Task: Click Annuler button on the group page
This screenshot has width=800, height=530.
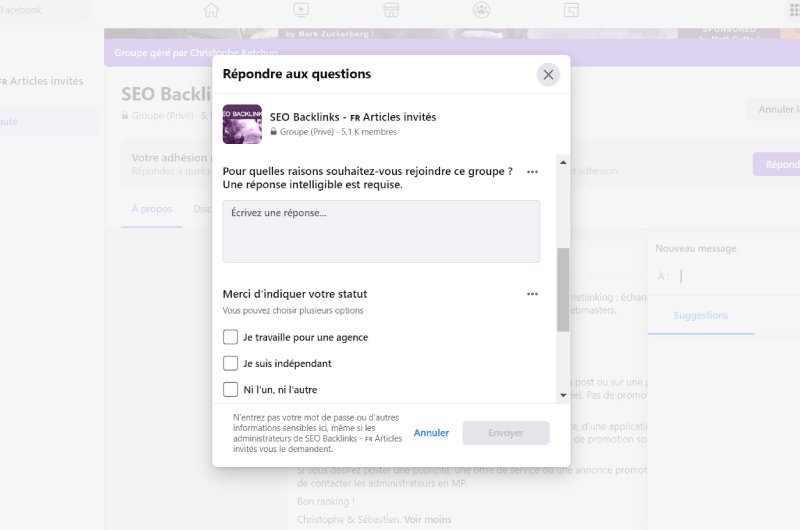Action: (x=774, y=110)
